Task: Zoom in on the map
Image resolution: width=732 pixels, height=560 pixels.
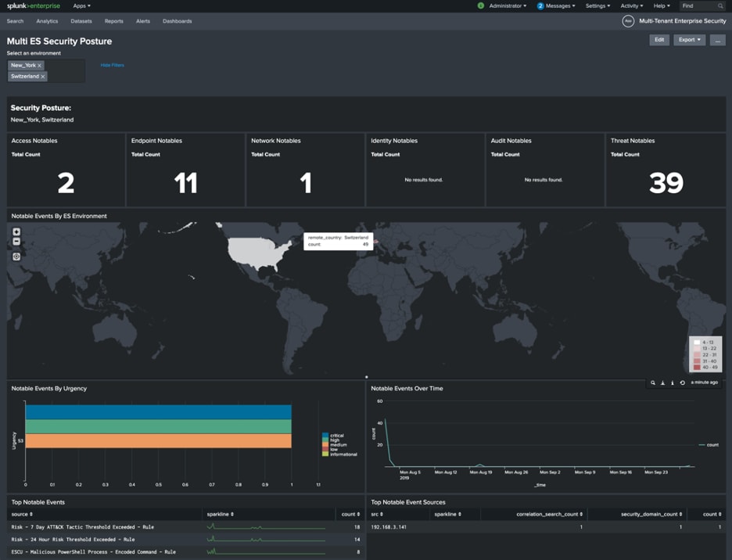Action: pos(16,232)
